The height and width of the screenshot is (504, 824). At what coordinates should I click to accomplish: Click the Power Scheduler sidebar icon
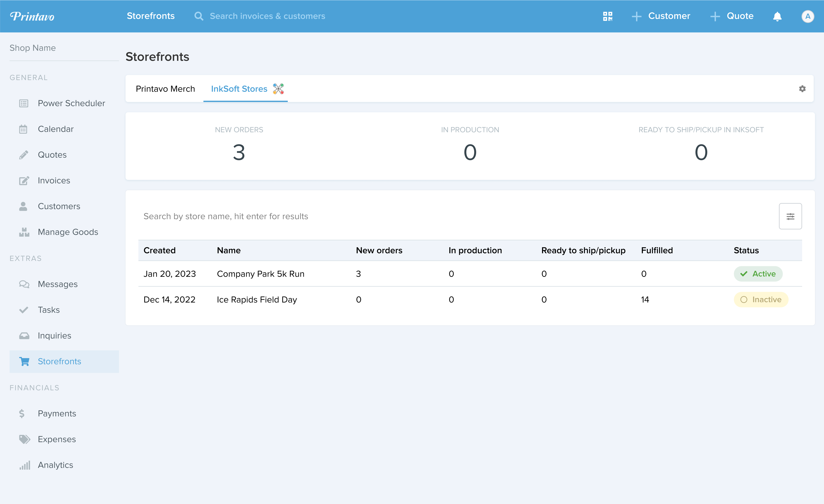[x=24, y=103]
